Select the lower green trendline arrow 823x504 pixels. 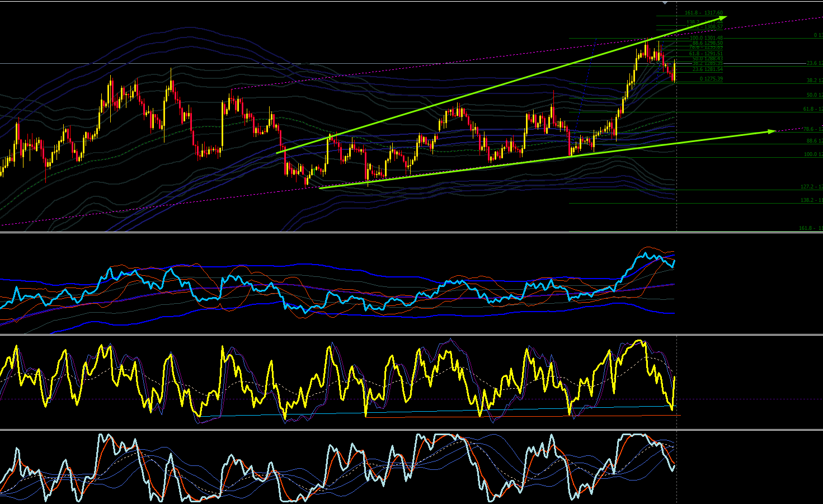point(547,159)
